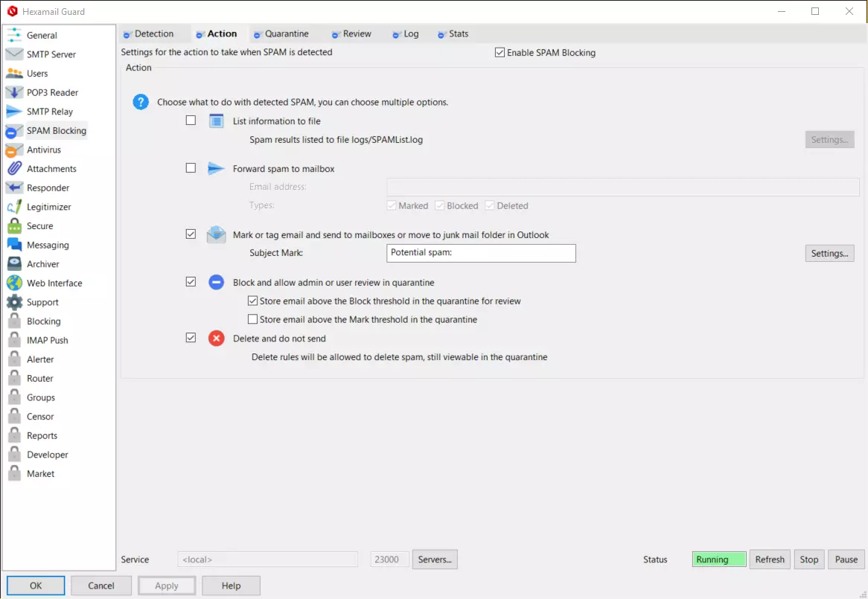Open the Detection tab
This screenshot has width=868, height=599.
point(153,34)
